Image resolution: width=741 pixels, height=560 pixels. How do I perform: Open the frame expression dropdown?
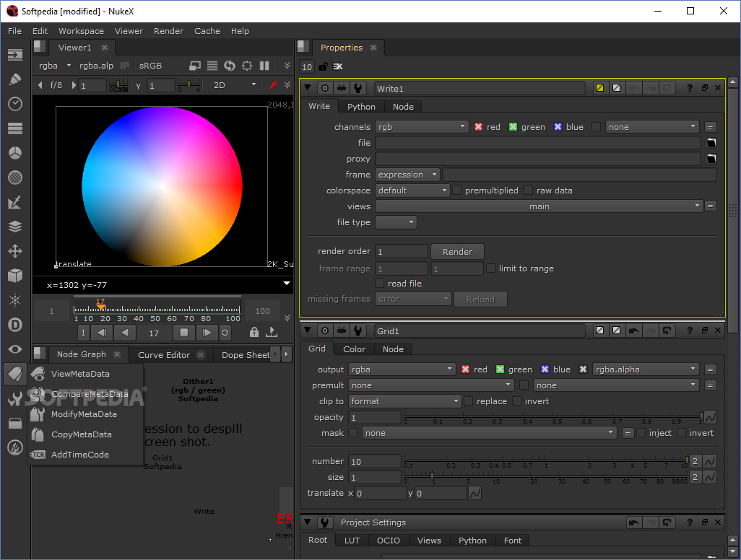pyautogui.click(x=407, y=175)
